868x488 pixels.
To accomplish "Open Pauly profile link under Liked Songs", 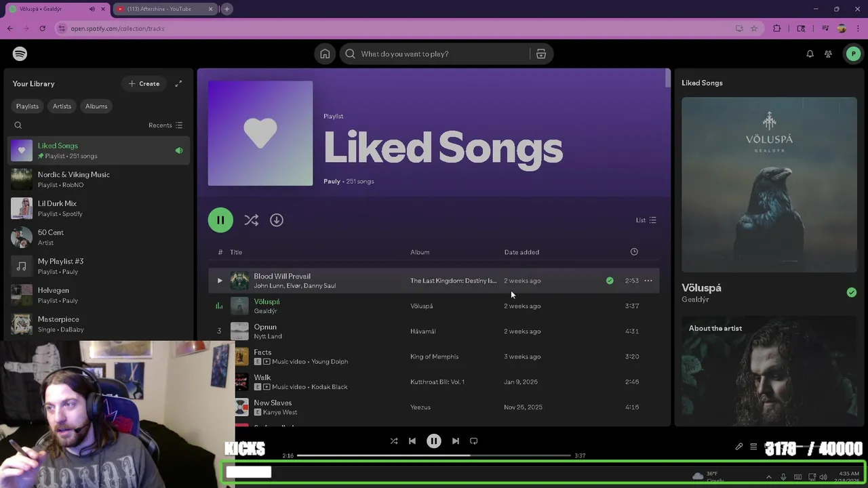I will point(332,182).
